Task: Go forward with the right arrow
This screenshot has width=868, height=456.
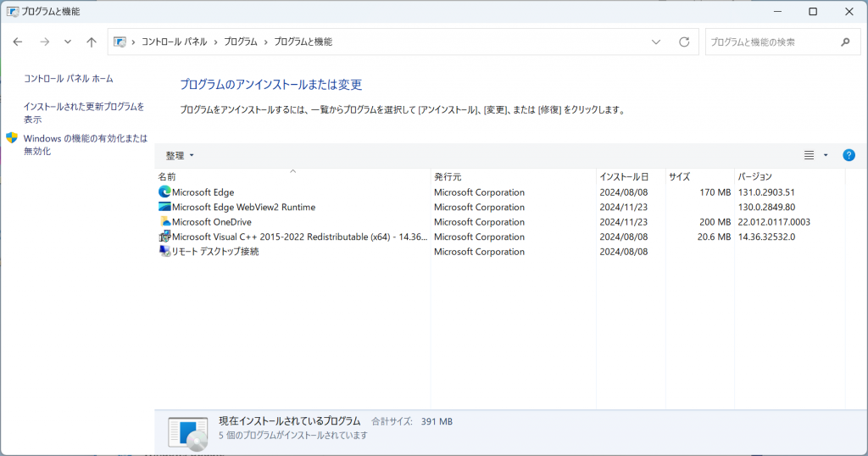Action: point(45,42)
